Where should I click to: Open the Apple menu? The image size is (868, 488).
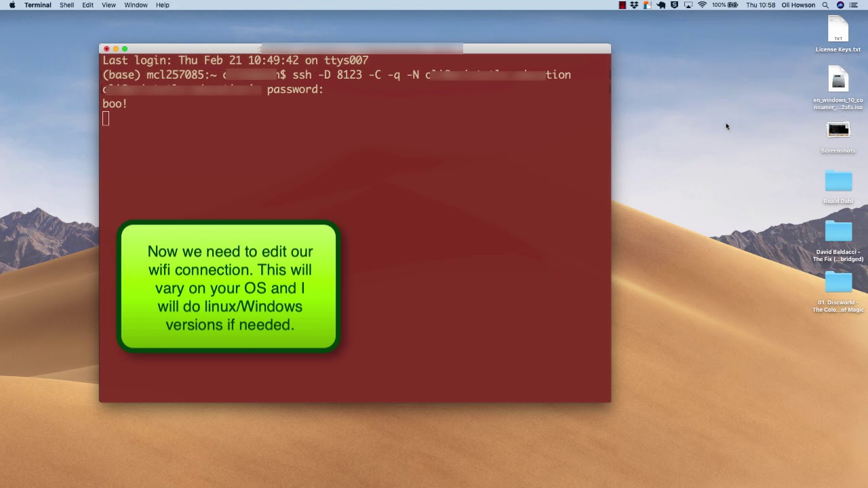pyautogui.click(x=12, y=5)
